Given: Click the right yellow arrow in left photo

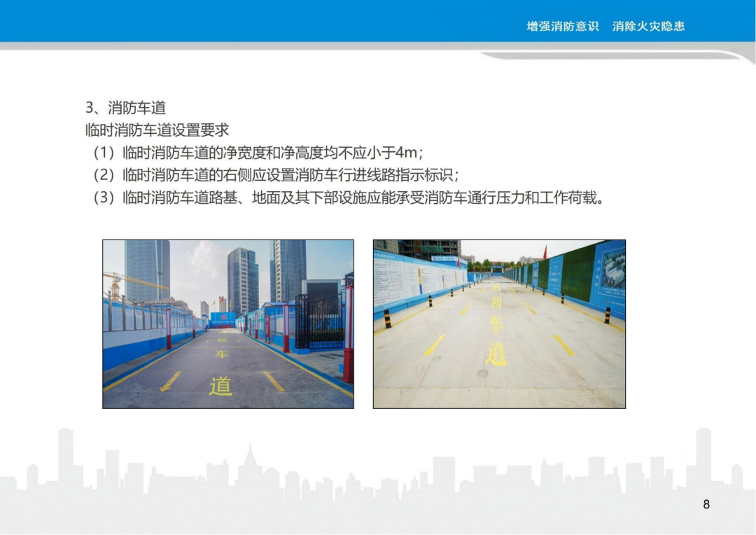Looking at the screenshot, I should coord(273,381).
